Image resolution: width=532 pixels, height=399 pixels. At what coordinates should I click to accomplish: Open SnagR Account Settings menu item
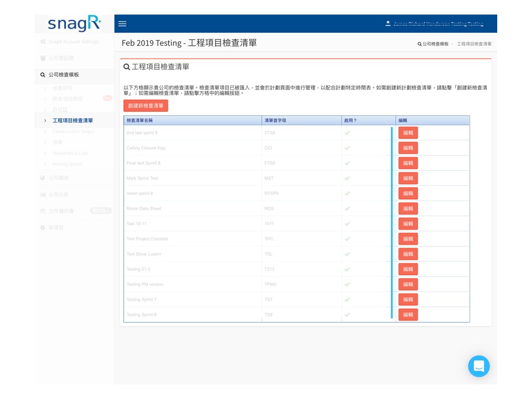coord(73,42)
